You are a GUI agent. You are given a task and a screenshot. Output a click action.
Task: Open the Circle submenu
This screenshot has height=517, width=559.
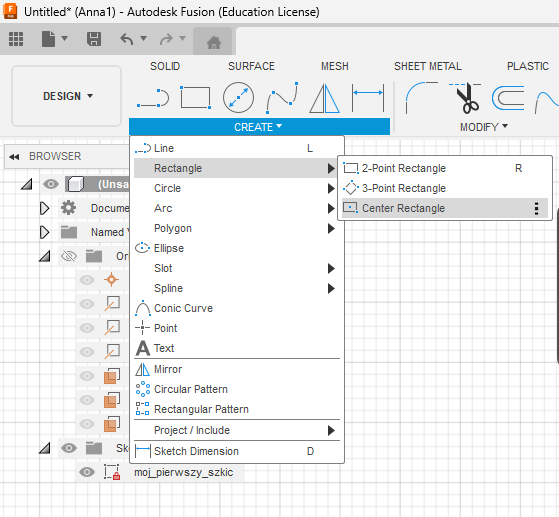pos(237,188)
